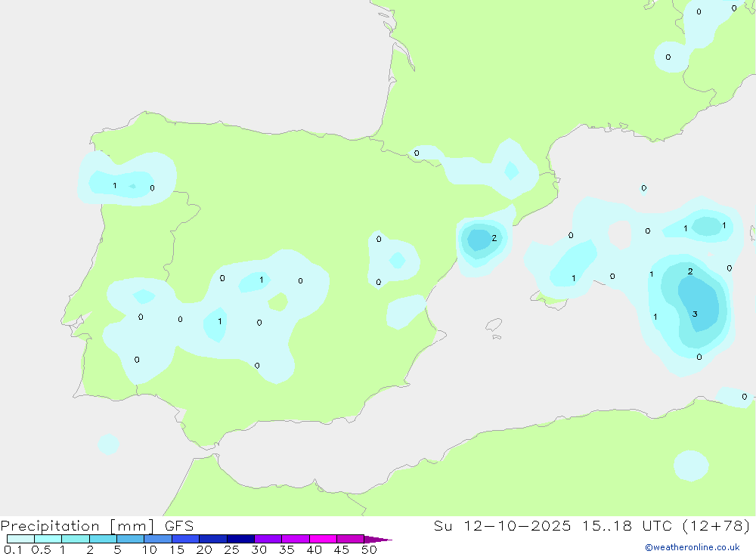The width and height of the screenshot is (756, 554).
Task: Click the '35' legend scale label
Action: [x=287, y=549]
